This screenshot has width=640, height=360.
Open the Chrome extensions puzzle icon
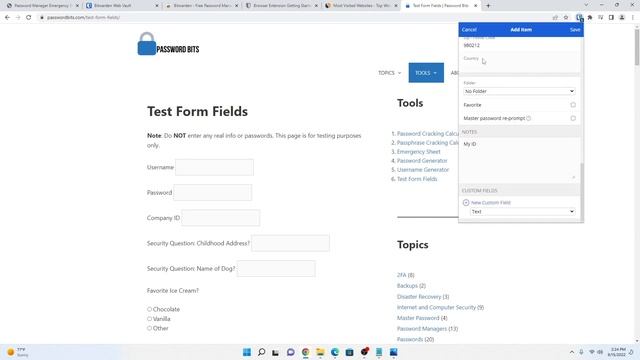(x=590, y=18)
